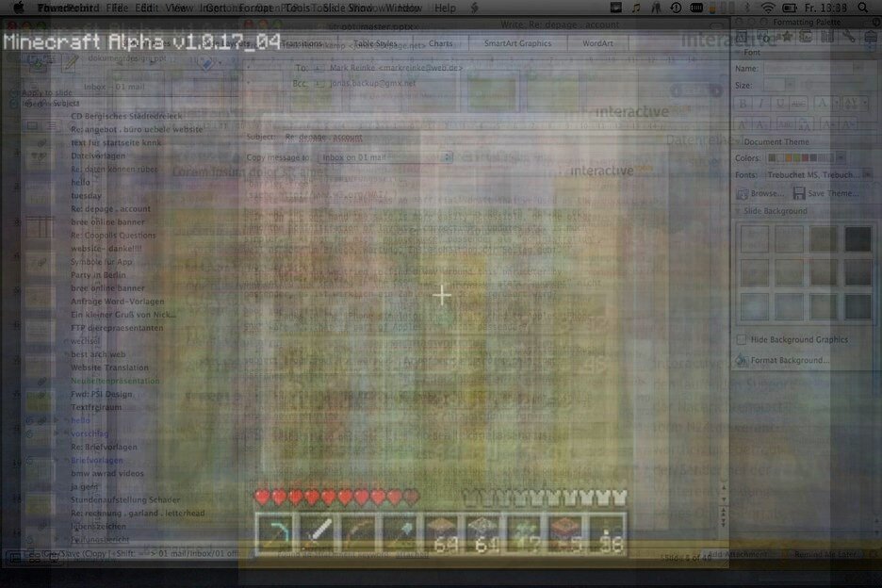The image size is (882, 588).
Task: Click the Time Machine icon in menu bar
Action: [676, 8]
